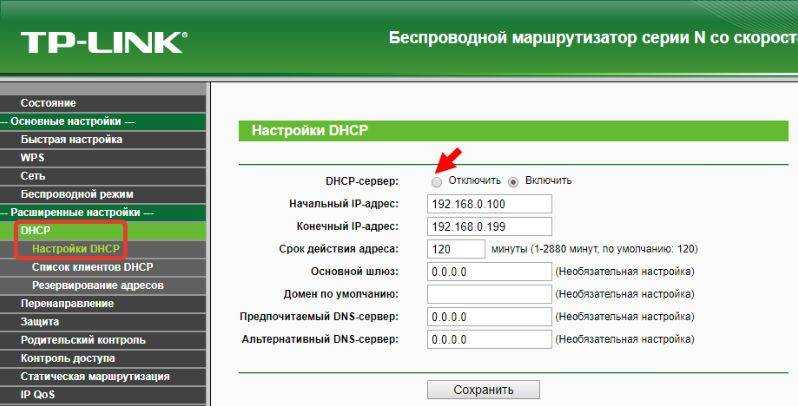Click the DHCP-сервер label
The image size is (798, 406).
(x=362, y=181)
